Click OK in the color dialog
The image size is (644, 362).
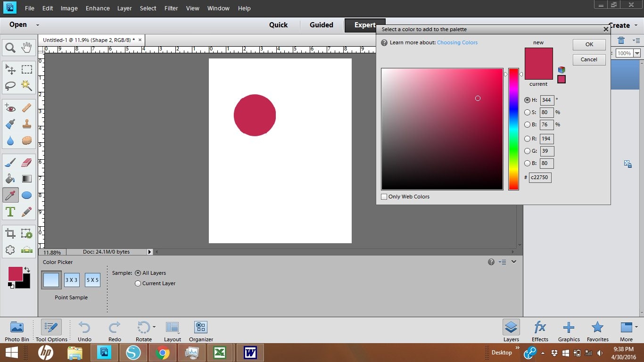tap(589, 44)
